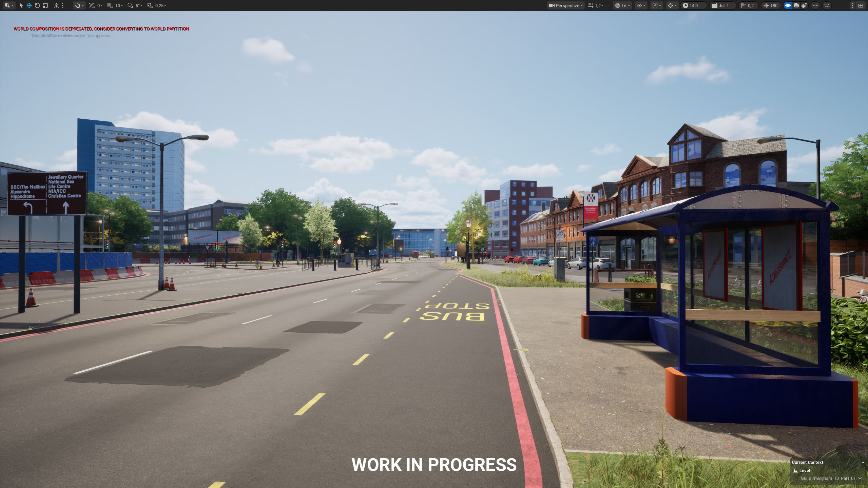Change the Jul. 1 date setting
This screenshot has width=868, height=488.
[x=723, y=5]
